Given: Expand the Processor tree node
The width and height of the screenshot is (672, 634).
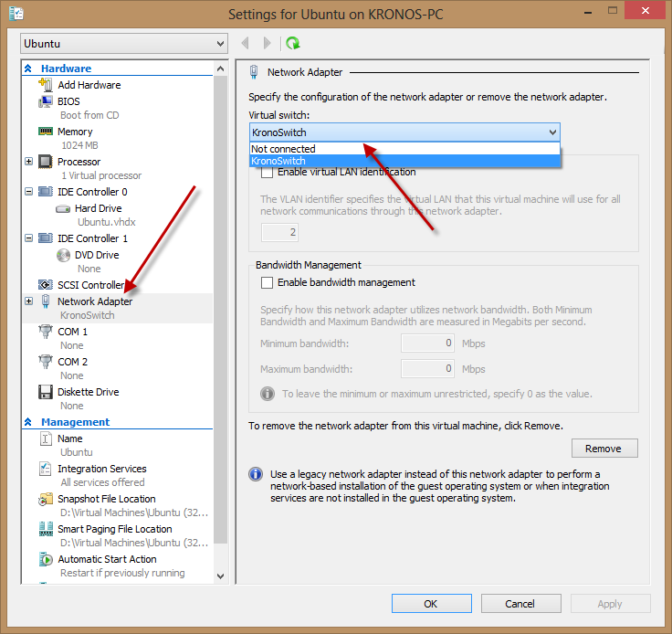Looking at the screenshot, I should click(28, 162).
